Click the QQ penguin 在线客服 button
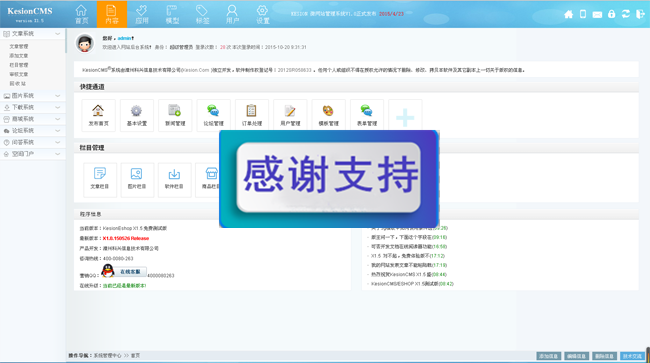 (124, 271)
